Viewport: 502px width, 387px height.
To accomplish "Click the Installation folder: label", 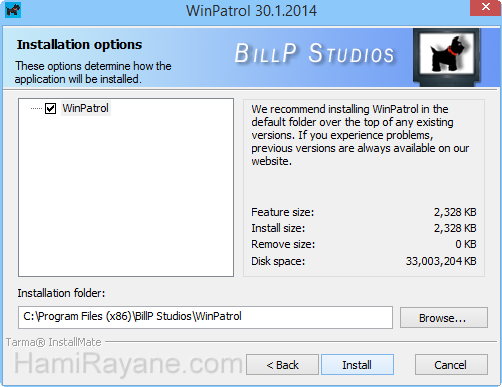I will pos(61,293).
